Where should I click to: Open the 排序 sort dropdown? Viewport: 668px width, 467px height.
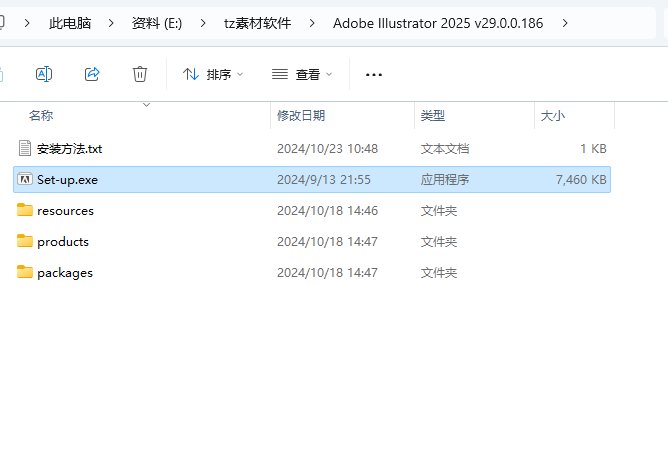[213, 75]
